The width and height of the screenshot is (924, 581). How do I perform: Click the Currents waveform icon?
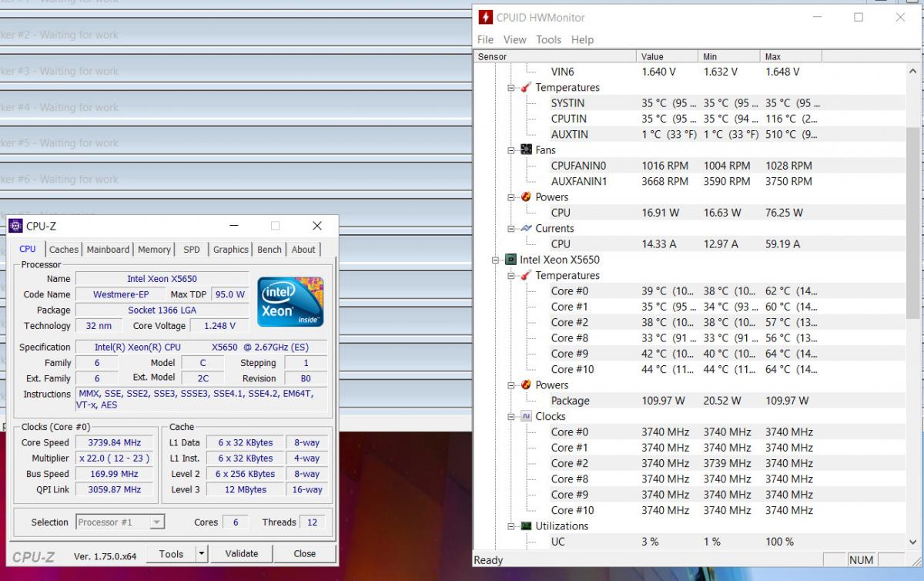525,229
